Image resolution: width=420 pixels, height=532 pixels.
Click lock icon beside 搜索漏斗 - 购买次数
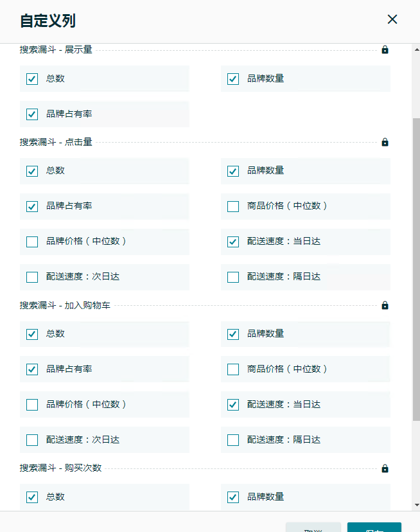pos(385,468)
